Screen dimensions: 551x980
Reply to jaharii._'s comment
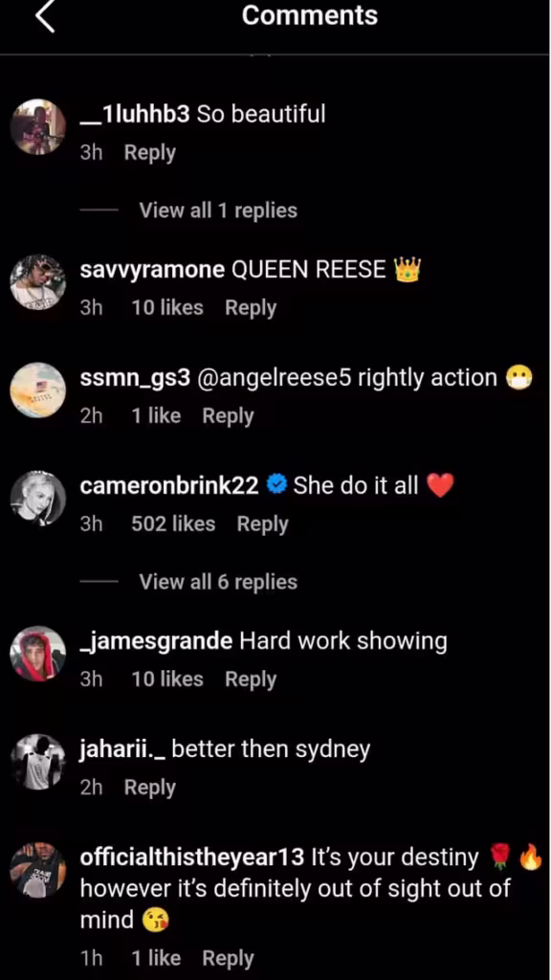150,788
